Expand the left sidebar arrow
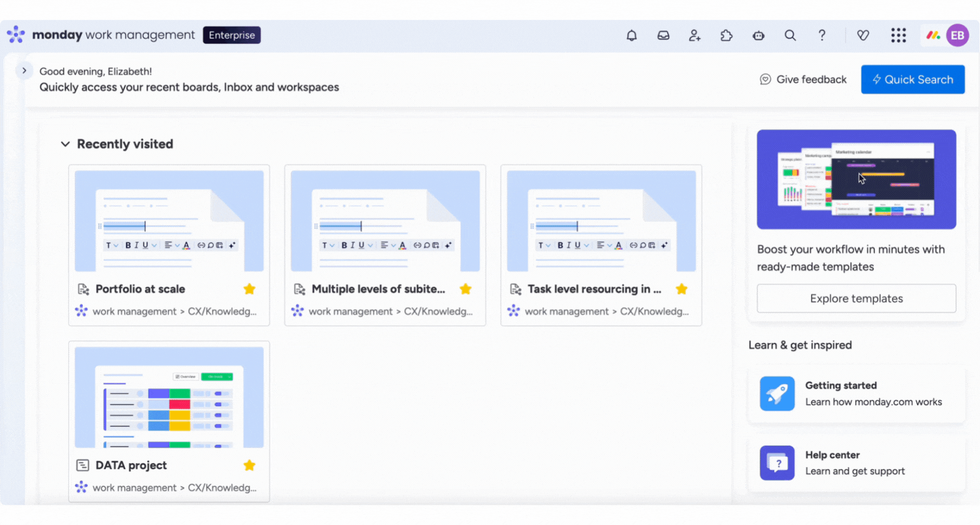Viewport: 980px width, 525px height. [24, 71]
